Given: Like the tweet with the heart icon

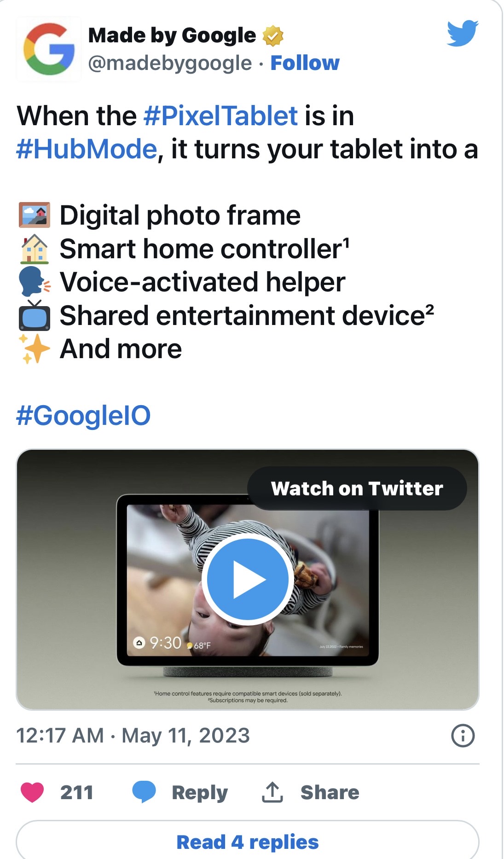Looking at the screenshot, I should click(32, 792).
